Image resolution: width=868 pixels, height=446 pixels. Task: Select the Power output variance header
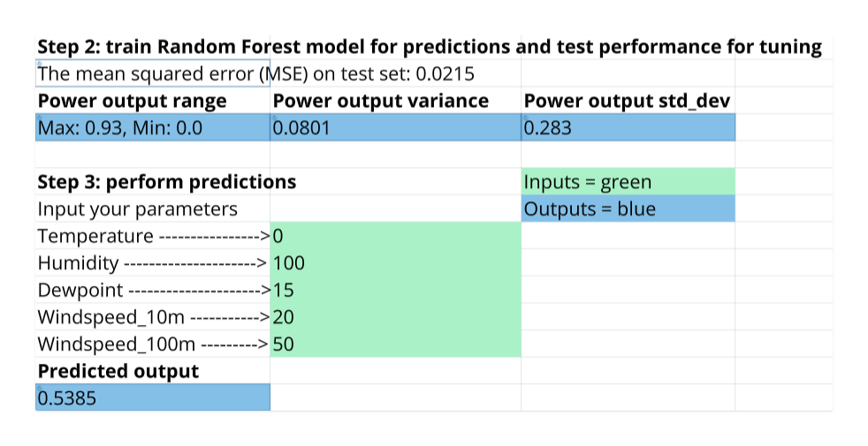381,101
